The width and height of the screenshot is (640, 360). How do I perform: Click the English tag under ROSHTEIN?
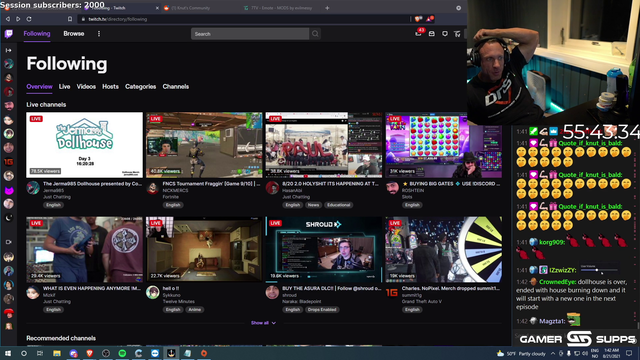coord(412,205)
